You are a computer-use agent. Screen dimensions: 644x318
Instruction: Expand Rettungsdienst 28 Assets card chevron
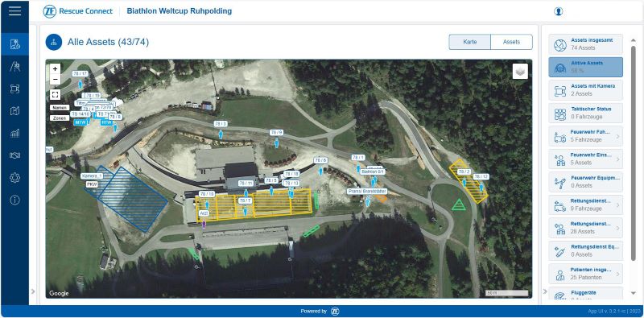click(x=617, y=228)
